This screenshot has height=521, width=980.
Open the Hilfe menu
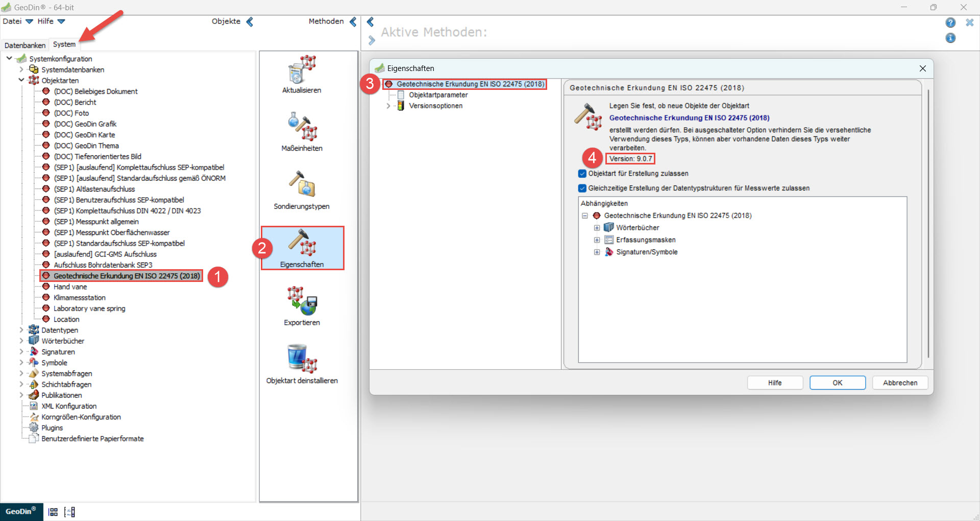coord(51,21)
